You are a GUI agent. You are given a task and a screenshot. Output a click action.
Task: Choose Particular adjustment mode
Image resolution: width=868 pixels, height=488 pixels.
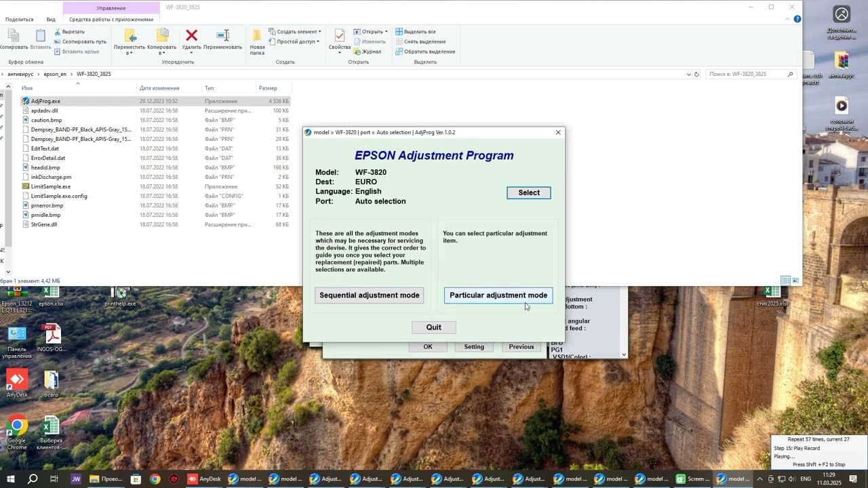coord(498,295)
